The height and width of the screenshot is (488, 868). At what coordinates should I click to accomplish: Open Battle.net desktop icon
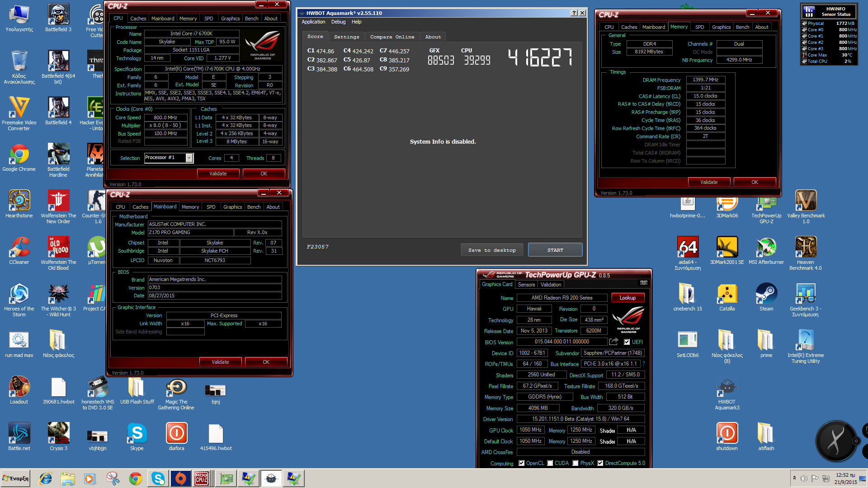coord(19,437)
